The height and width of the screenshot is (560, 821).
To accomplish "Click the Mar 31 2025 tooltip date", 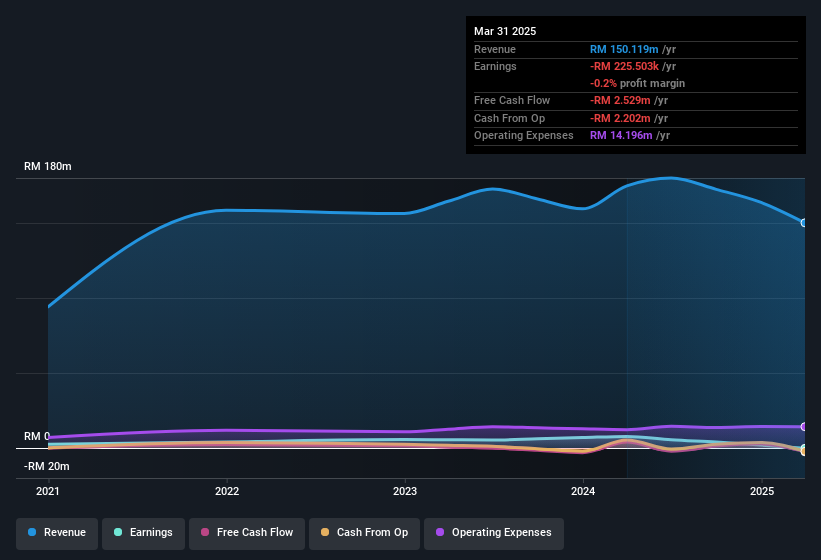I will coord(505,31).
